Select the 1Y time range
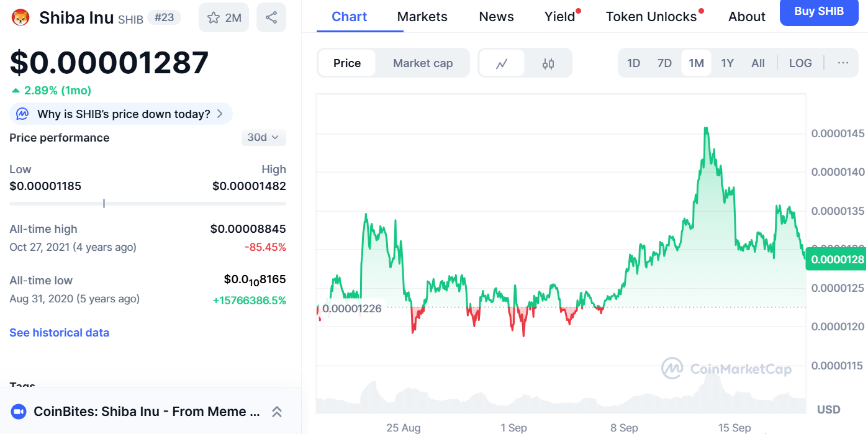Image resolution: width=868 pixels, height=434 pixels. click(727, 63)
